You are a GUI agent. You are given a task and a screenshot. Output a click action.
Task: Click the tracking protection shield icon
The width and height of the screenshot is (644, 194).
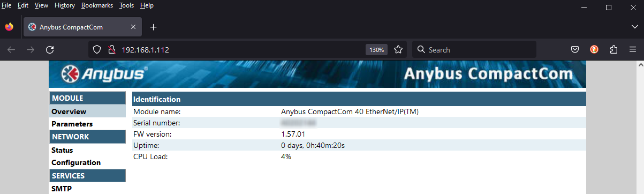coord(97,49)
